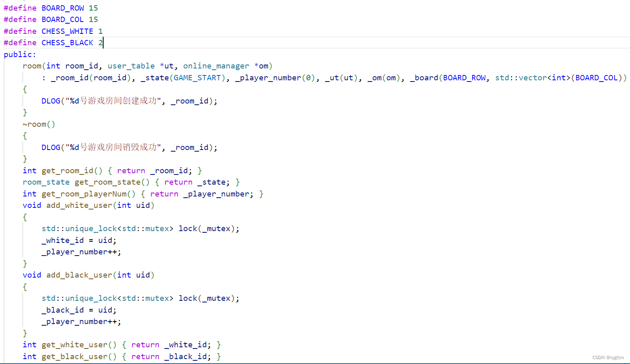
Task: Click the add_black_user function name
Action: pyautogui.click(x=79, y=275)
